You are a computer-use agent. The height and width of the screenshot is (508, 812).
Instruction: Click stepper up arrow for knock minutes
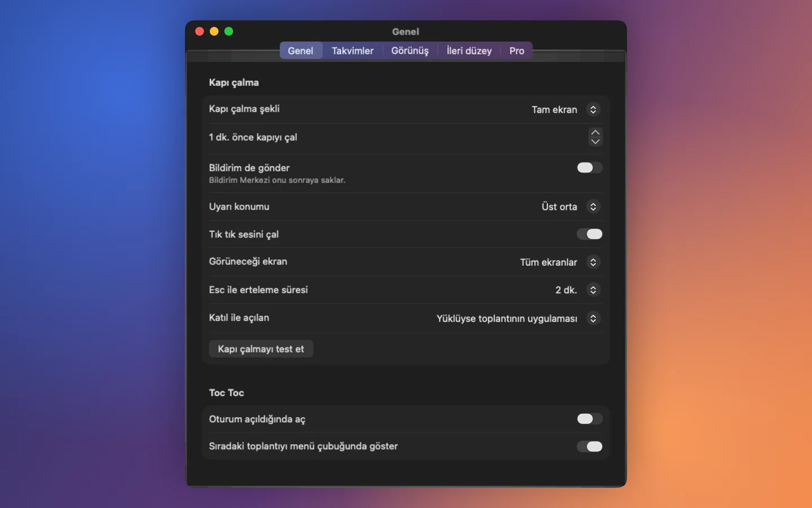click(595, 132)
